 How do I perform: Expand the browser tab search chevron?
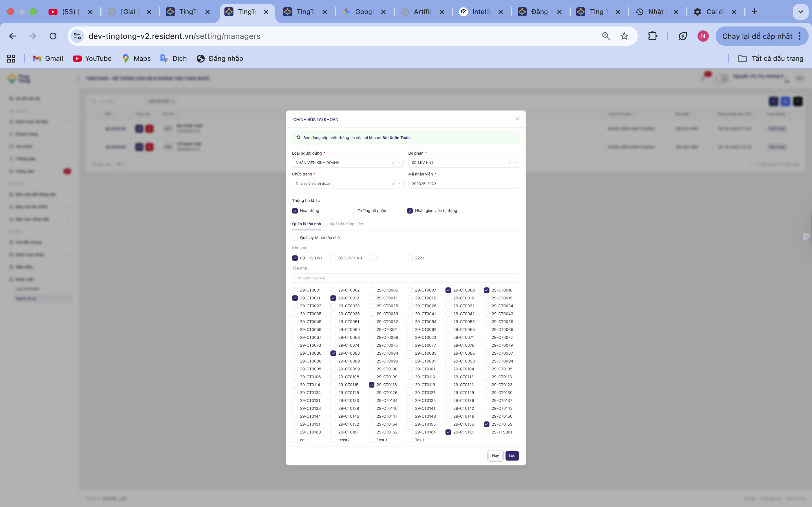coord(800,12)
